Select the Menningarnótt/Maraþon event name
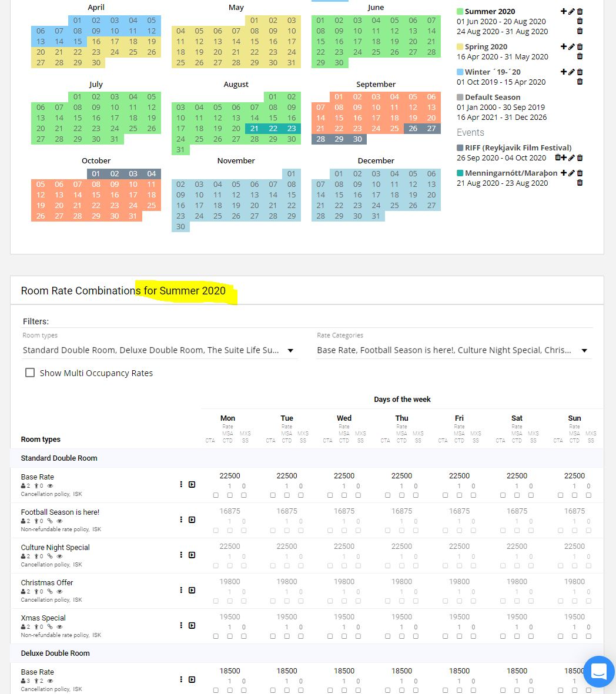Viewport: 616px width, 694px height. coord(511,173)
